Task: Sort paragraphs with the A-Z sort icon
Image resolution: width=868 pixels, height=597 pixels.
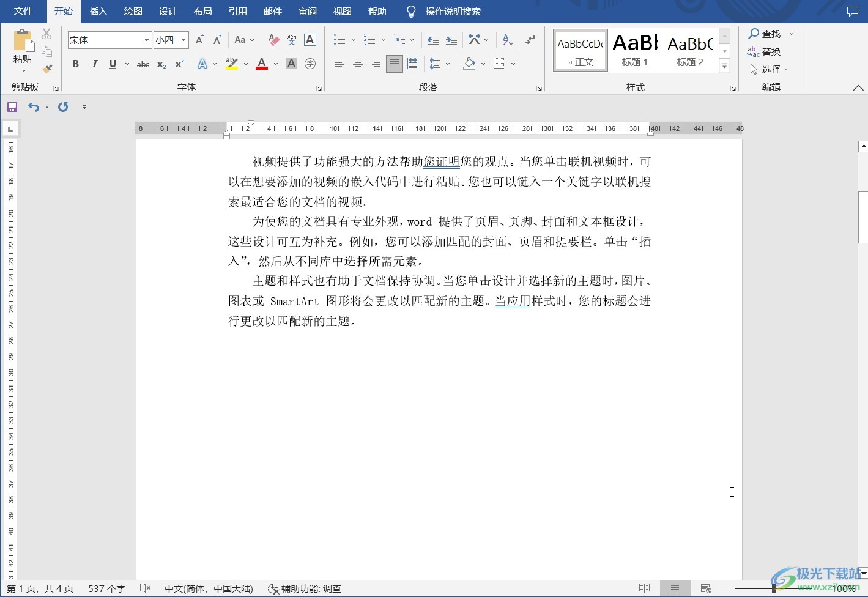Action: [x=508, y=40]
